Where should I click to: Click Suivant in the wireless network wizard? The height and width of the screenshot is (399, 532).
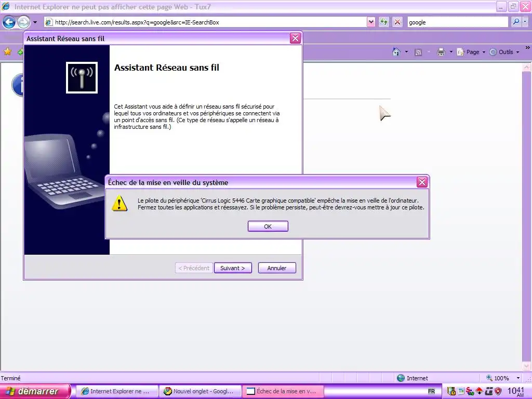(233, 268)
